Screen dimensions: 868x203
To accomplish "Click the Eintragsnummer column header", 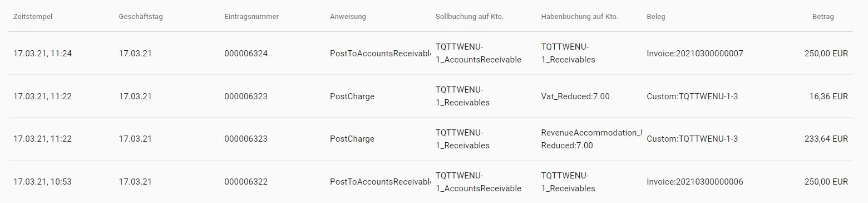I will point(251,17).
